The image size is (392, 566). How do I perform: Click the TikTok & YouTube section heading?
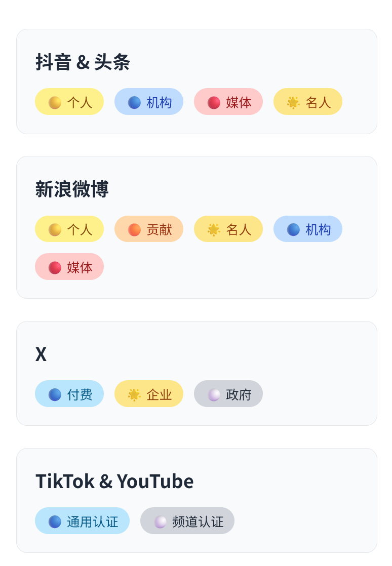tap(114, 481)
